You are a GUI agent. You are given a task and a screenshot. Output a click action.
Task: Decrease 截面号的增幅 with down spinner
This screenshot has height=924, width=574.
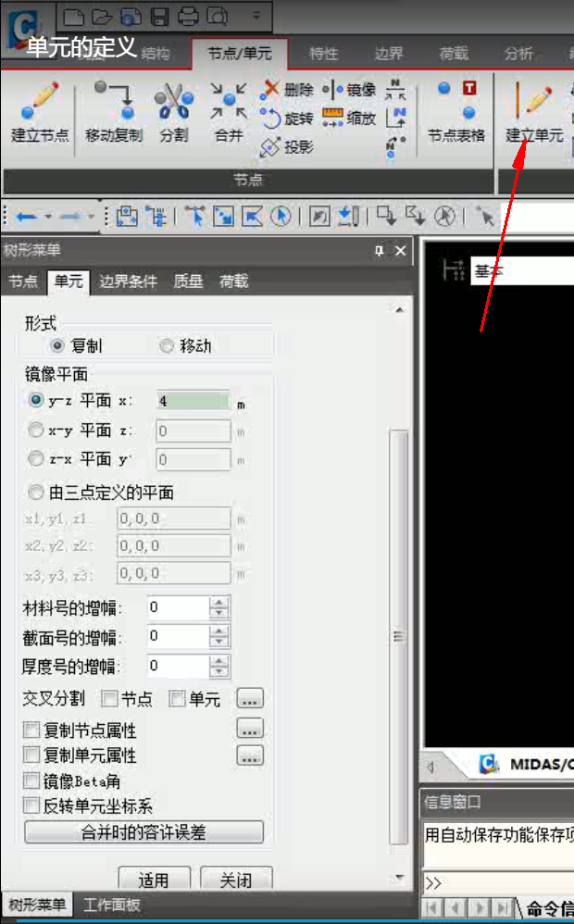219,642
